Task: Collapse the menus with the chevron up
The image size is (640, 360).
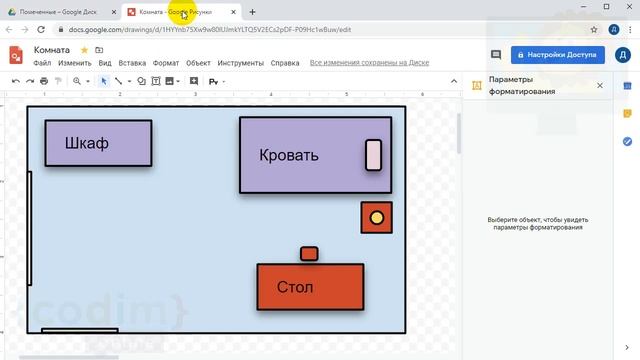Action: click(x=454, y=81)
